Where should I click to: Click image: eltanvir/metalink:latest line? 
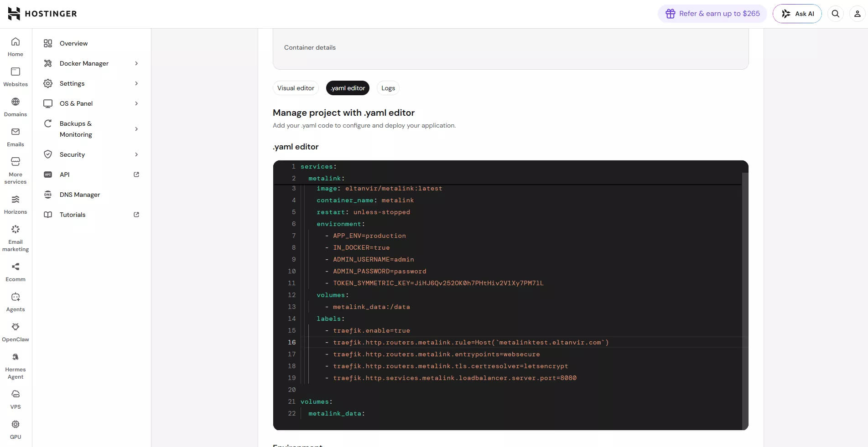point(379,188)
